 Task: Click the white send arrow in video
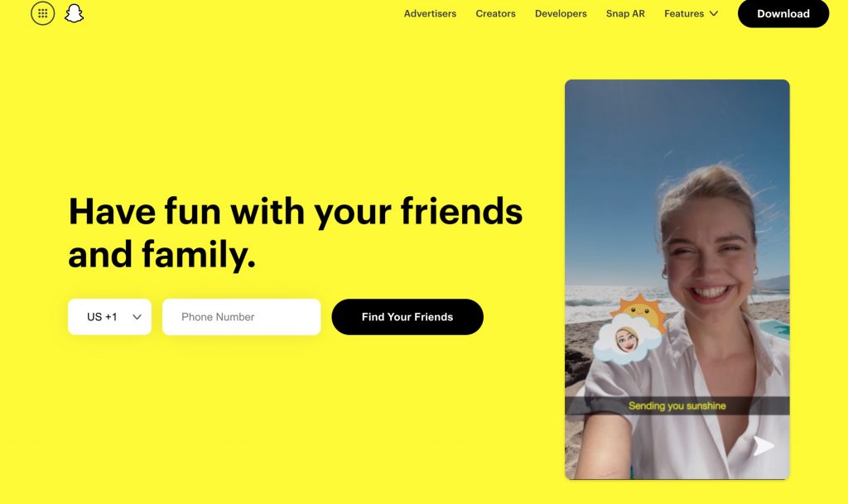pyautogui.click(x=763, y=446)
